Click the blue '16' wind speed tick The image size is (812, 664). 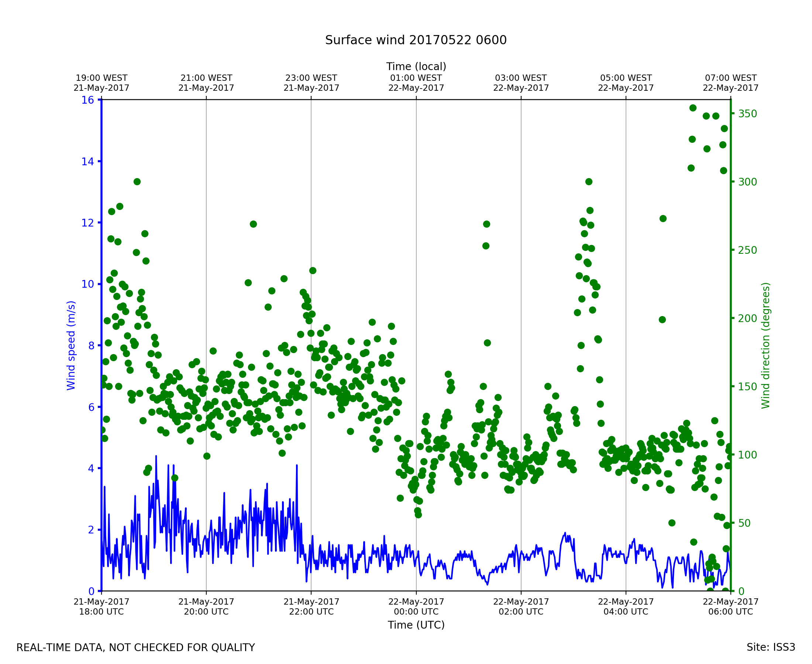pos(87,100)
